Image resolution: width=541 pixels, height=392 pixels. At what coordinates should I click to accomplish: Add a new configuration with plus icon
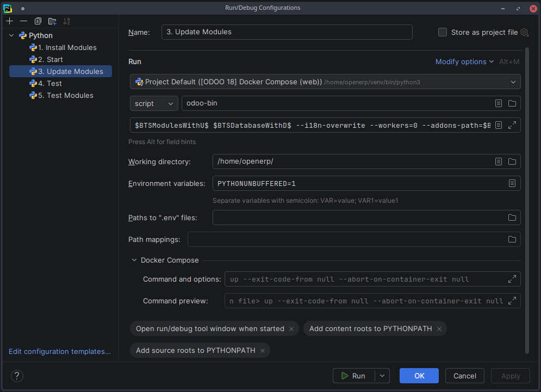click(10, 21)
